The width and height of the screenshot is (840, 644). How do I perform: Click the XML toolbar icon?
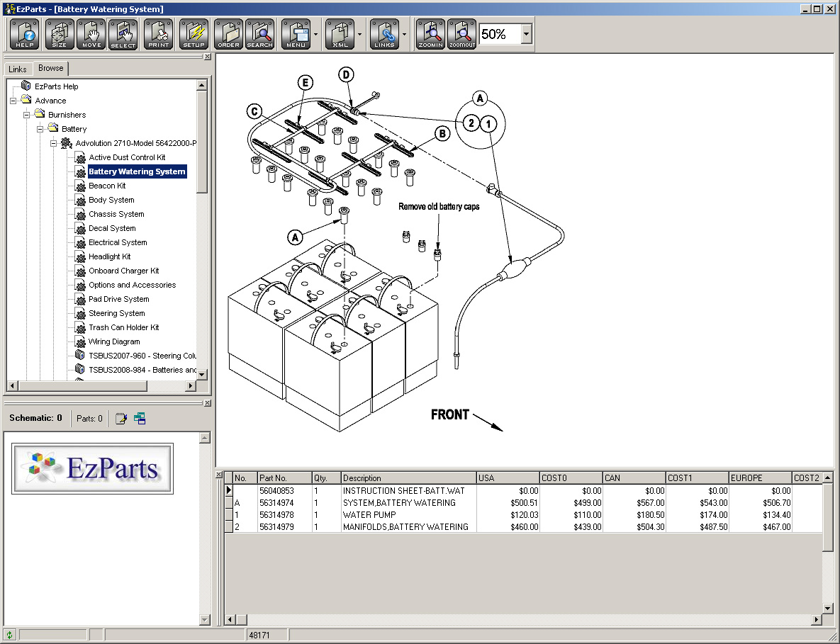340,34
